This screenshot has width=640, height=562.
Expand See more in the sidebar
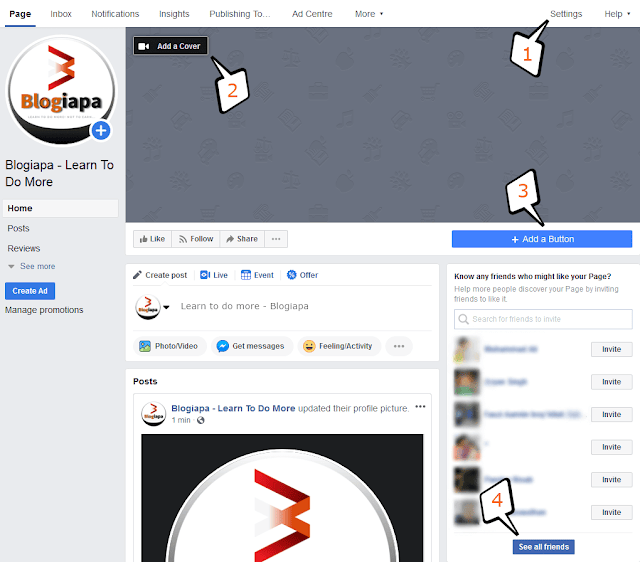[x=32, y=266]
